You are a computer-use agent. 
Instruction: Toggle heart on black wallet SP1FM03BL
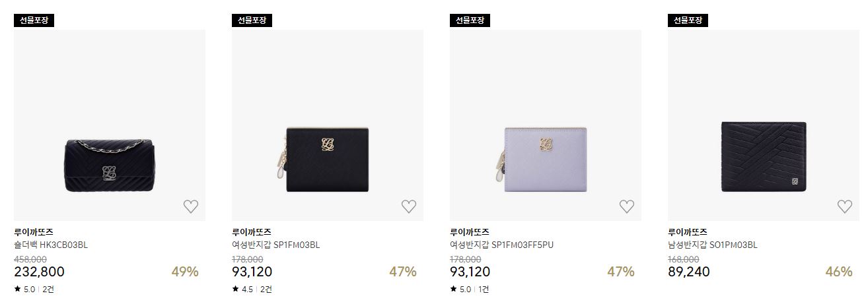(x=409, y=206)
